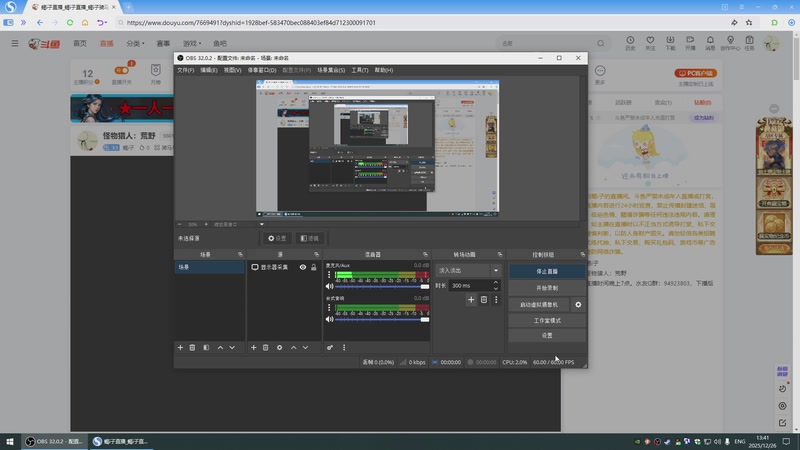Move selected scene up with arrow
This screenshot has height=450, width=800.
(x=220, y=347)
